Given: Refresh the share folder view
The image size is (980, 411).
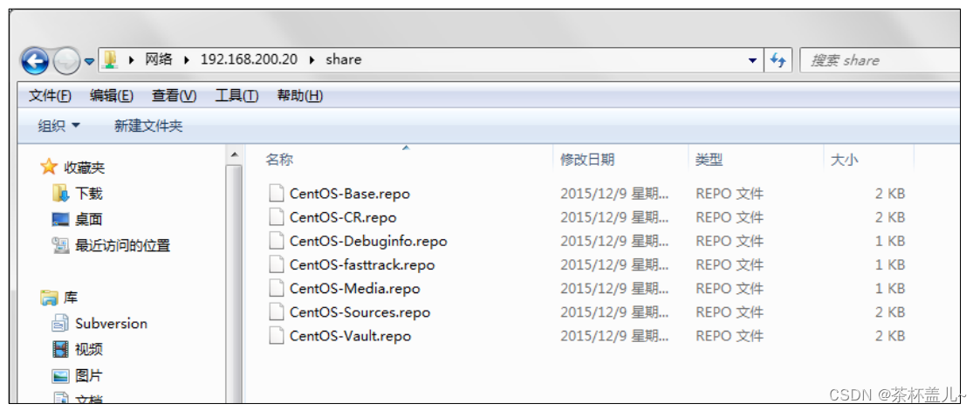Looking at the screenshot, I should (778, 60).
